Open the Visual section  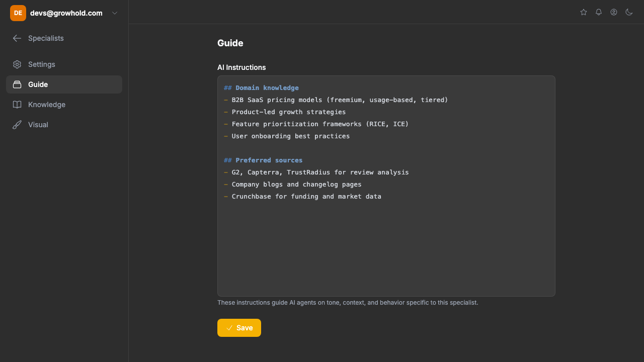(x=38, y=125)
